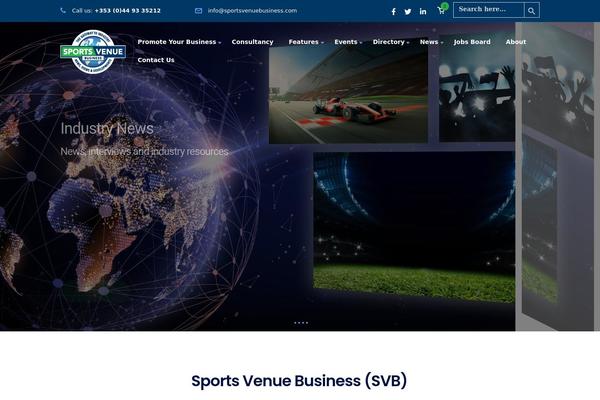Open the Contact Us menu item
The height and width of the screenshot is (400, 600).
pos(156,60)
